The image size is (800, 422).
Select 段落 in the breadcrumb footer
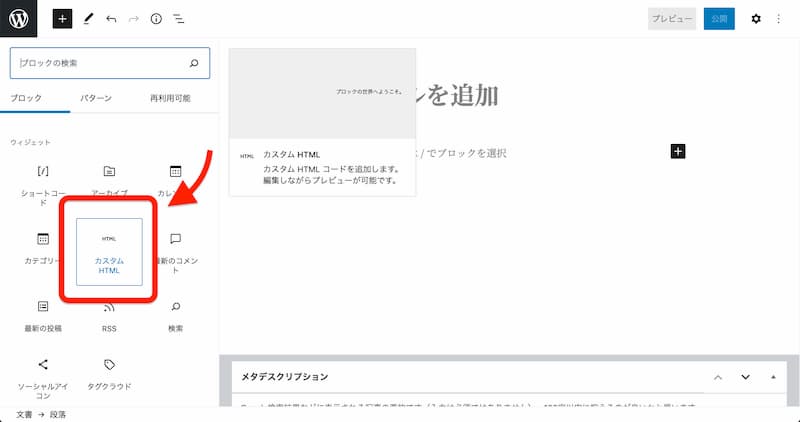point(58,414)
